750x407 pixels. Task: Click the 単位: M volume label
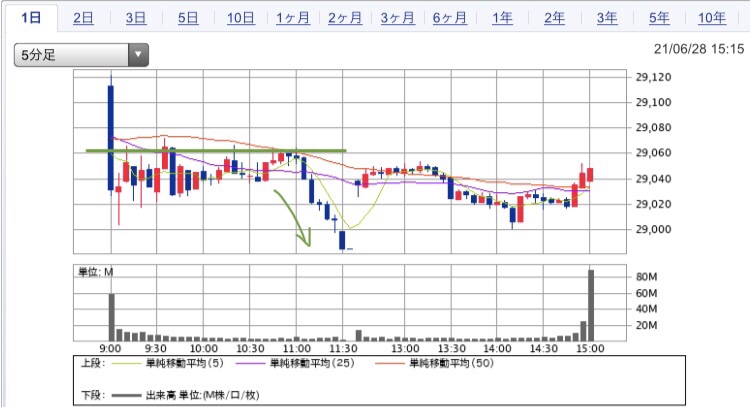(96, 272)
